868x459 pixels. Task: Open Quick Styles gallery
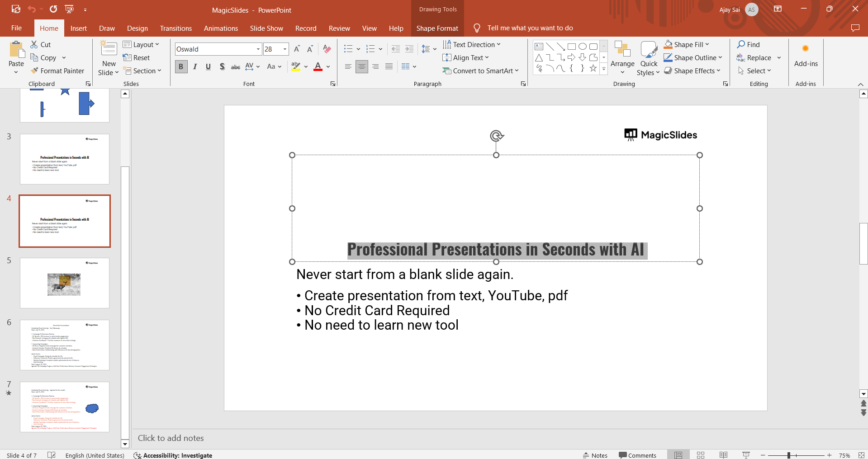(649, 59)
